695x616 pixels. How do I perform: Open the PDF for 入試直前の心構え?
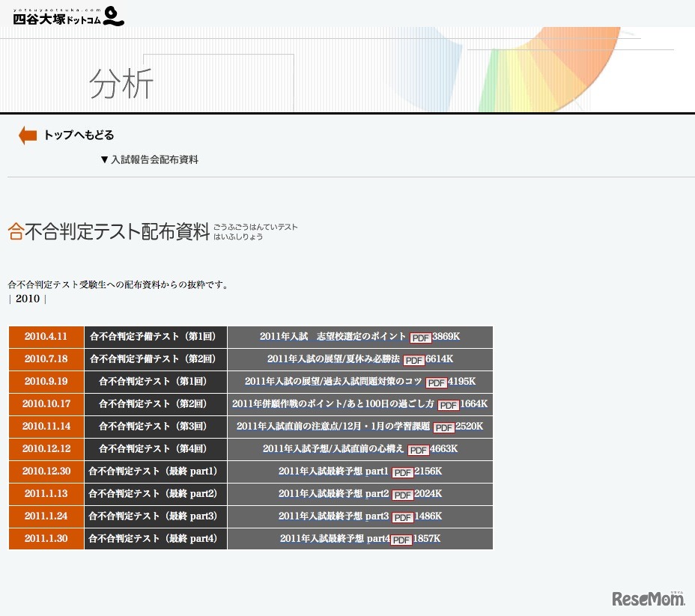coord(418,450)
